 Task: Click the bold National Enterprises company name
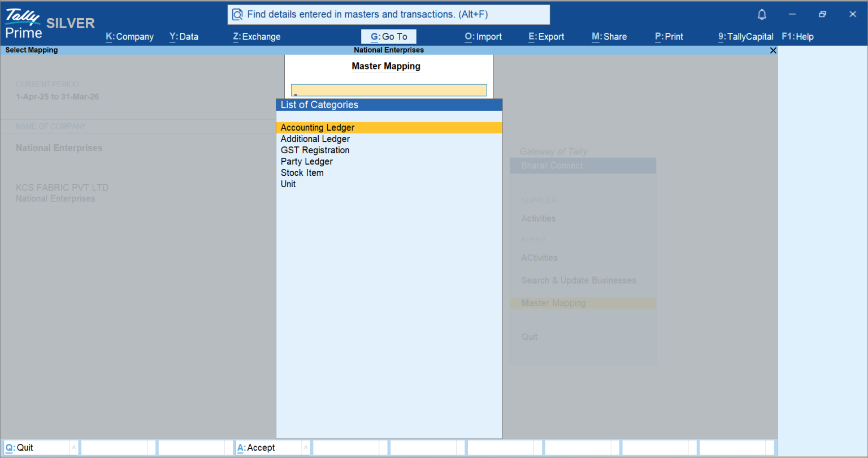59,148
